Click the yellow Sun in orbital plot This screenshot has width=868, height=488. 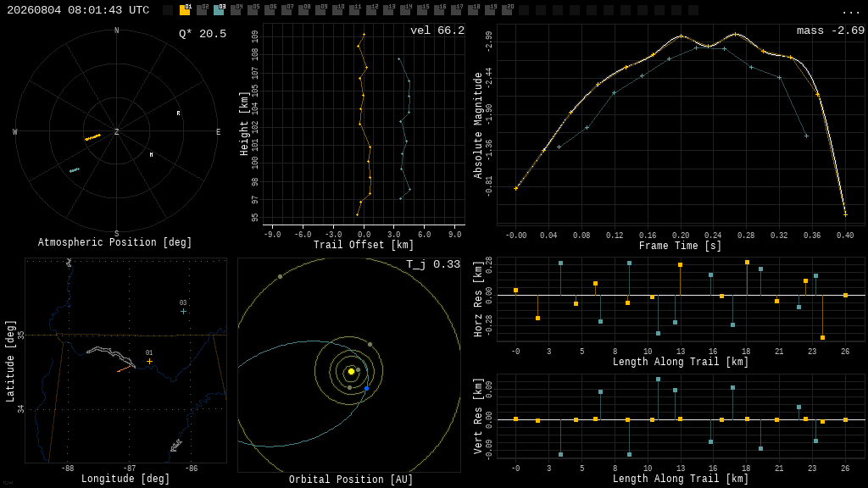[351, 371]
